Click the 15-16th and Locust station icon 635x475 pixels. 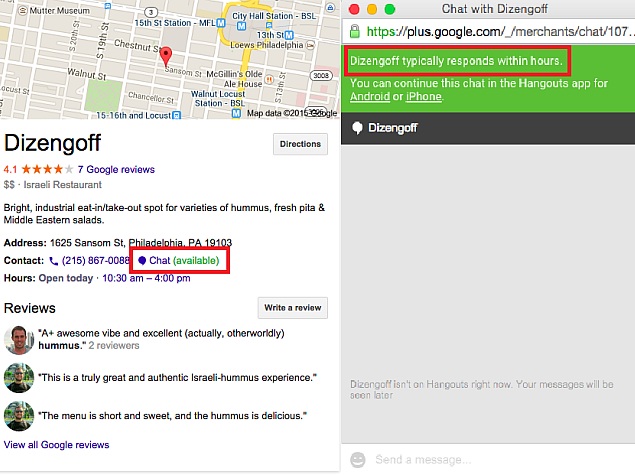pyautogui.click(x=176, y=115)
